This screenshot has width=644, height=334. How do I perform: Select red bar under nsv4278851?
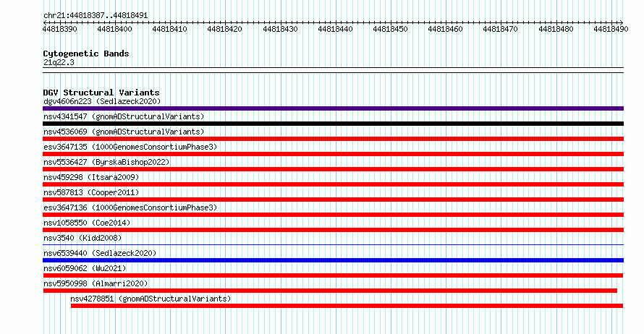347,306
